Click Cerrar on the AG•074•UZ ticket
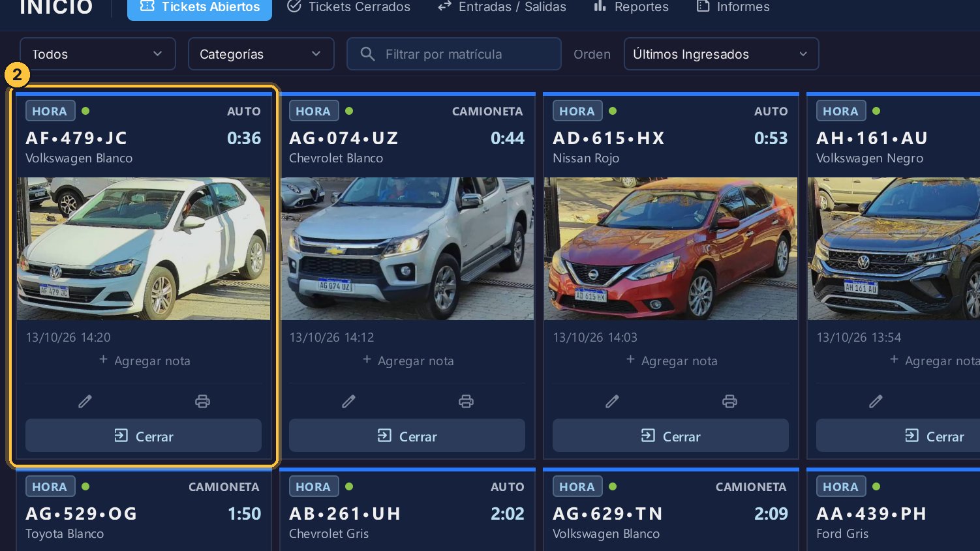Image resolution: width=980 pixels, height=551 pixels. pyautogui.click(x=407, y=436)
